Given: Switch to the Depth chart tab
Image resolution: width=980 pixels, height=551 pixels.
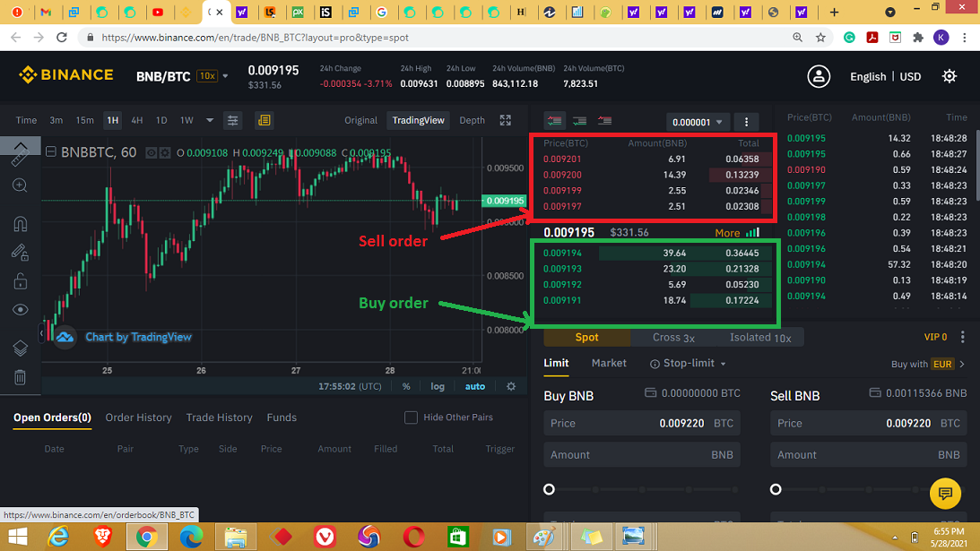Looking at the screenshot, I should click(472, 120).
